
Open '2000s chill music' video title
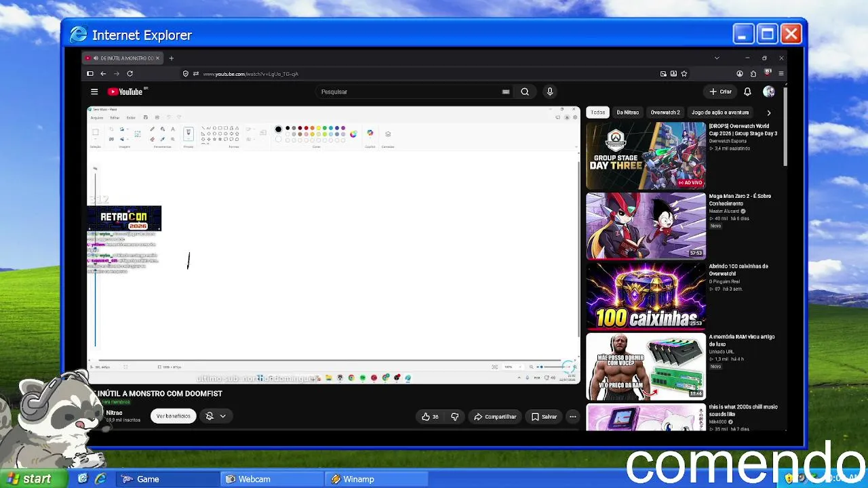(743, 410)
